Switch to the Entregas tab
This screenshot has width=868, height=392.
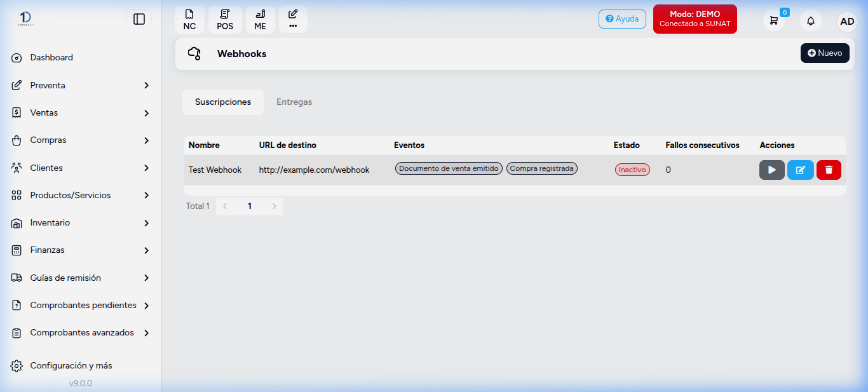coord(294,102)
